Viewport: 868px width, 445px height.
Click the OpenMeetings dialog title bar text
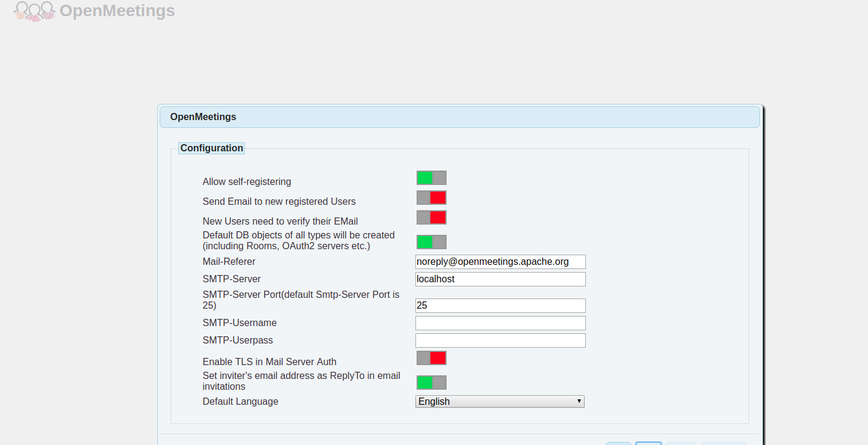[203, 117]
